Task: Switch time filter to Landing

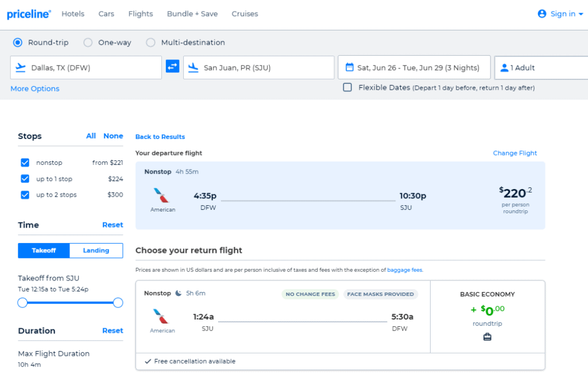Action: (x=96, y=250)
